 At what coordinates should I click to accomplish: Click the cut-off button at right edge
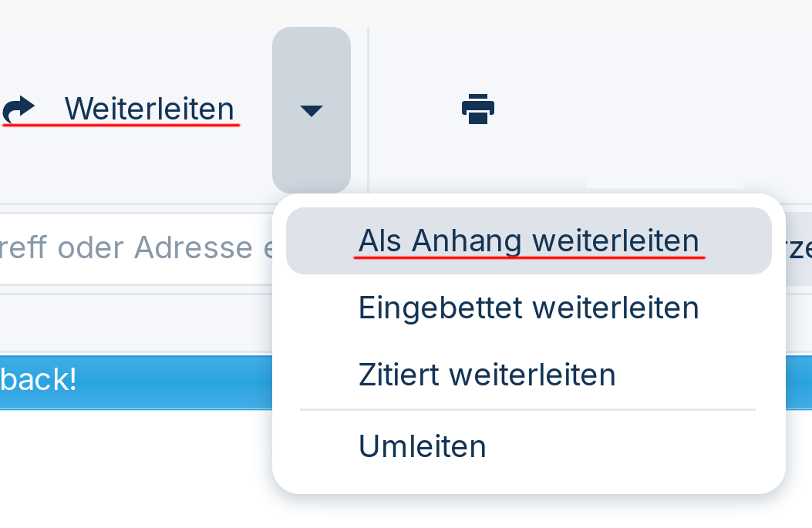pos(799,249)
